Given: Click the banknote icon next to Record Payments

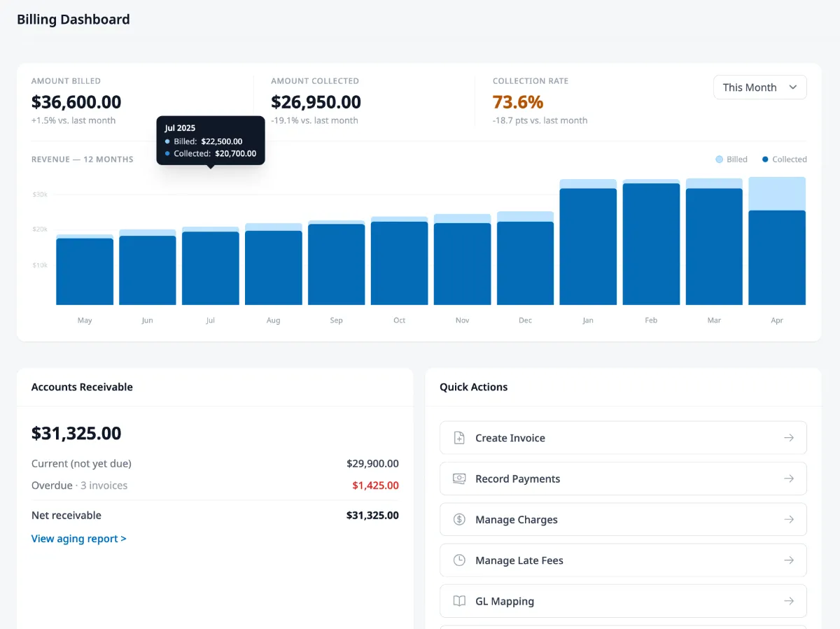Looking at the screenshot, I should pos(458,479).
